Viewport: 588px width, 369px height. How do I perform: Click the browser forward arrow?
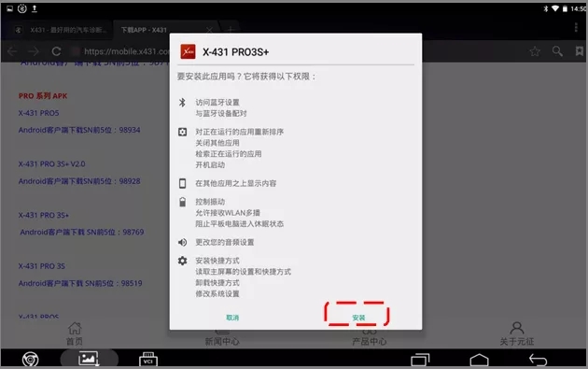pos(34,51)
